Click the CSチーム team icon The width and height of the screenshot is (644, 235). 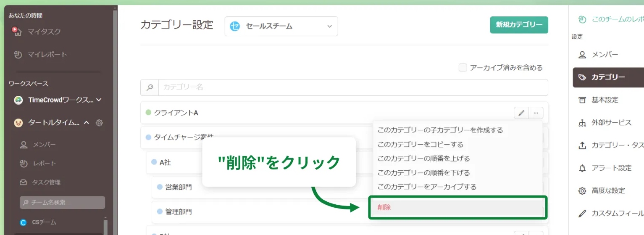(x=24, y=222)
